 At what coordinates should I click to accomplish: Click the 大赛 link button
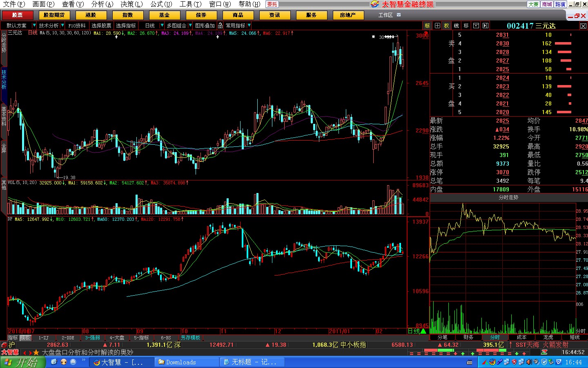pos(533,4)
